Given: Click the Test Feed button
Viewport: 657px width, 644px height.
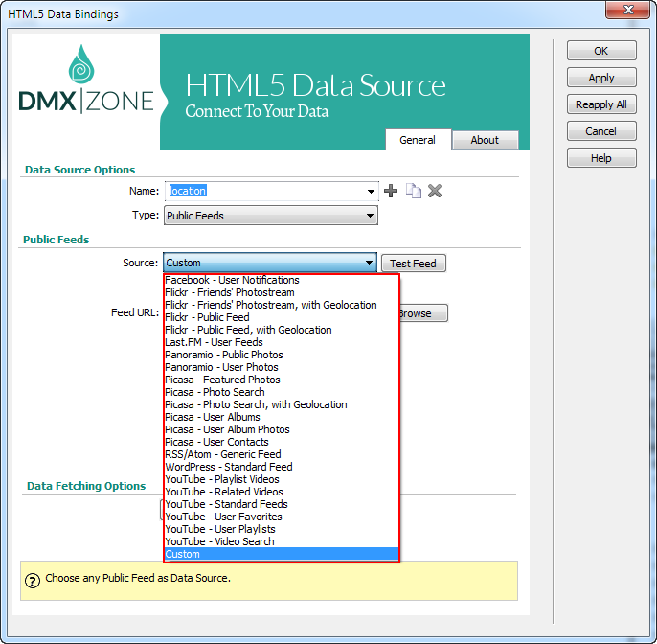Looking at the screenshot, I should [413, 264].
